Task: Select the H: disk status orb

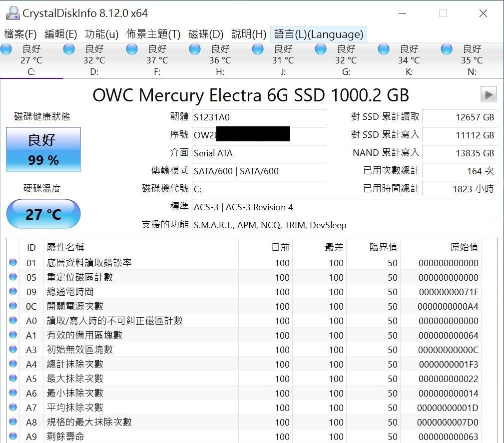Action: (195, 49)
